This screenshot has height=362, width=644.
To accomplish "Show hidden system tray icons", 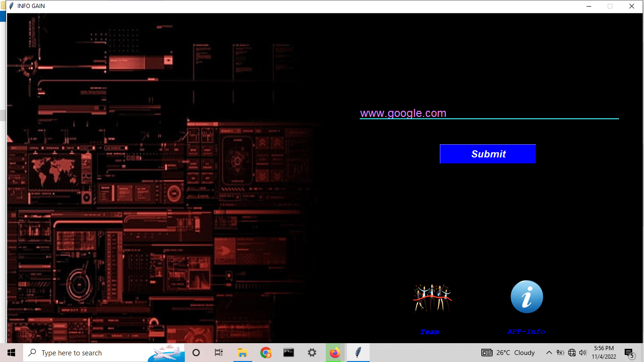I will 549,353.
